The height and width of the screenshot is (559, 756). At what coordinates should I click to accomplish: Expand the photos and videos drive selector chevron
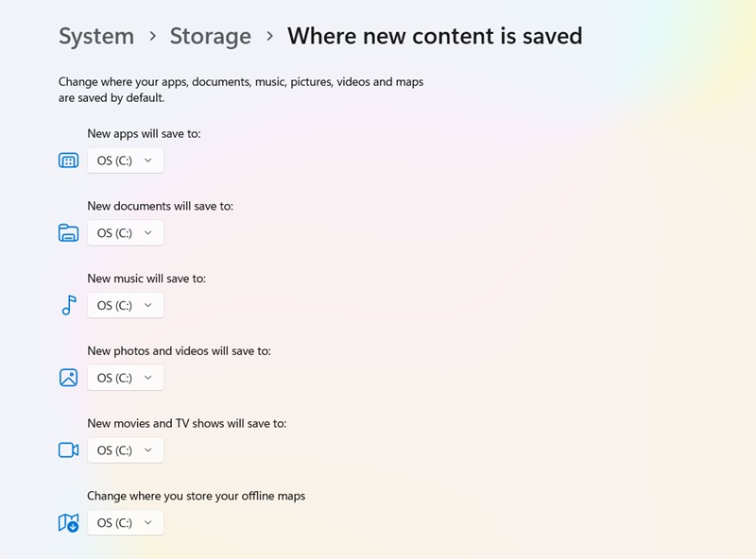point(149,377)
